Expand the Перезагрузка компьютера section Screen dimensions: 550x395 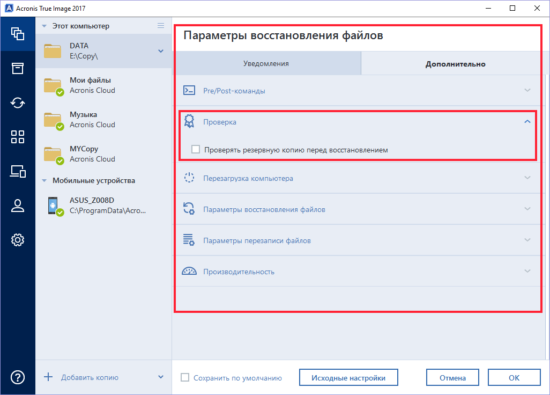tap(358, 178)
